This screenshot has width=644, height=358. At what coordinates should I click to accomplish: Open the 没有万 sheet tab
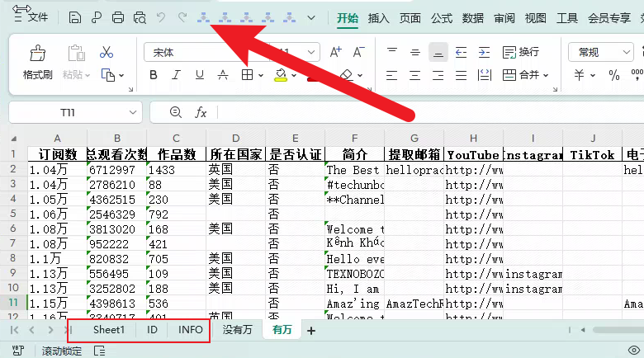[237, 330]
